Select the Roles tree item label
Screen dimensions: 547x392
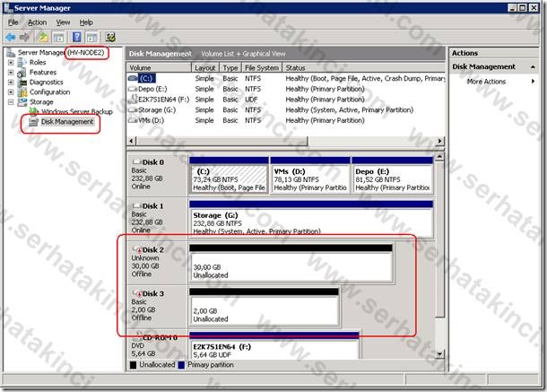tap(38, 63)
